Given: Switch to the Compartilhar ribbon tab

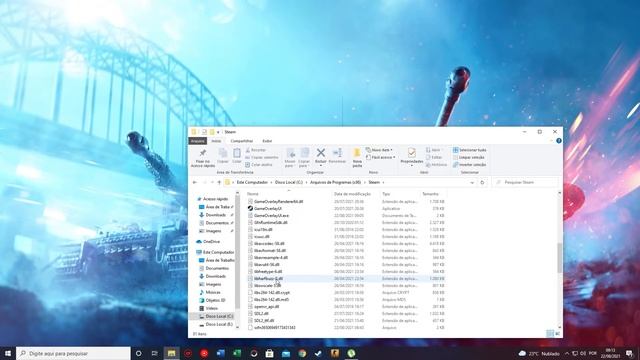Looking at the screenshot, I should [x=242, y=141].
